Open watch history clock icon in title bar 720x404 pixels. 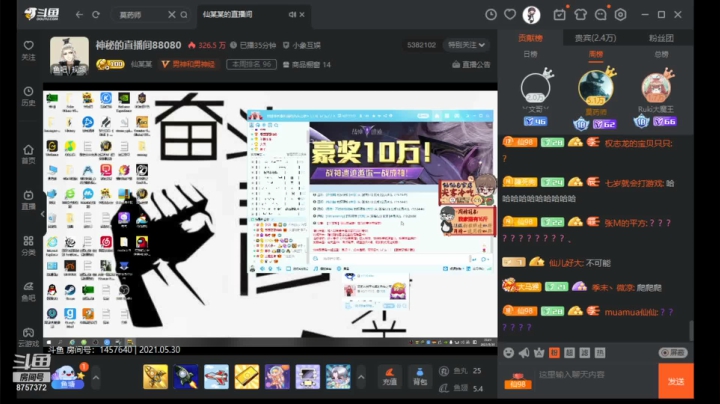[491, 15]
